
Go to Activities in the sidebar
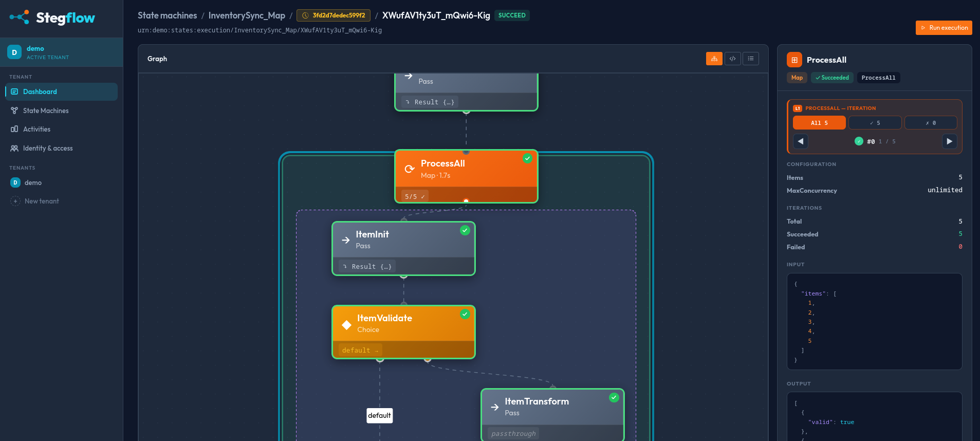tap(61, 129)
